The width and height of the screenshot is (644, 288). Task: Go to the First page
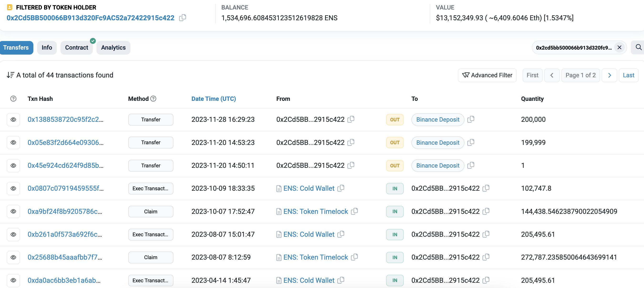(532, 75)
